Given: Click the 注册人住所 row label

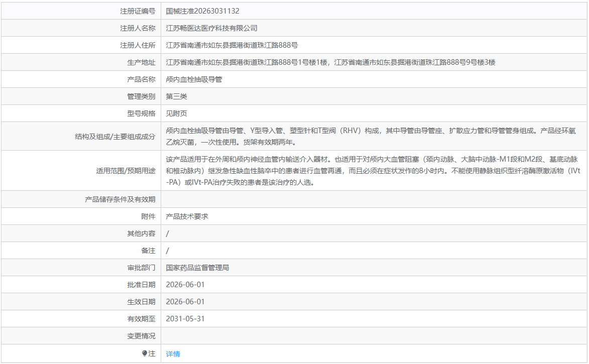Looking at the screenshot, I should point(138,46).
